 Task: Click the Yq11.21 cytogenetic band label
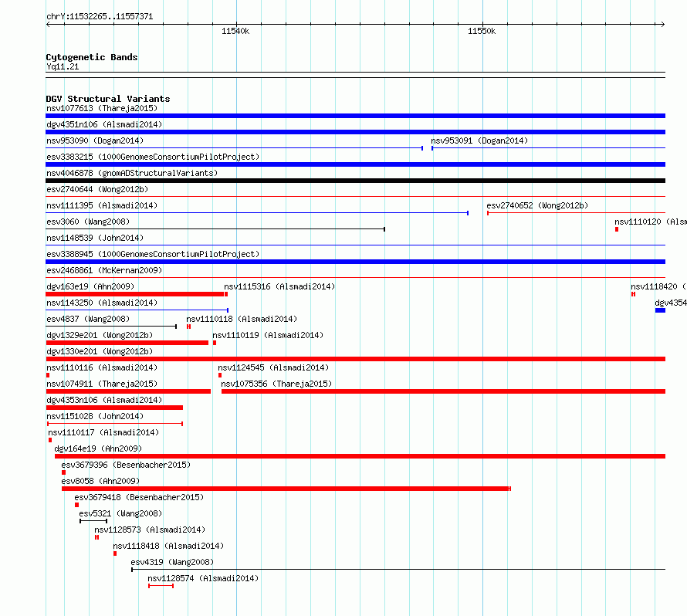click(63, 66)
